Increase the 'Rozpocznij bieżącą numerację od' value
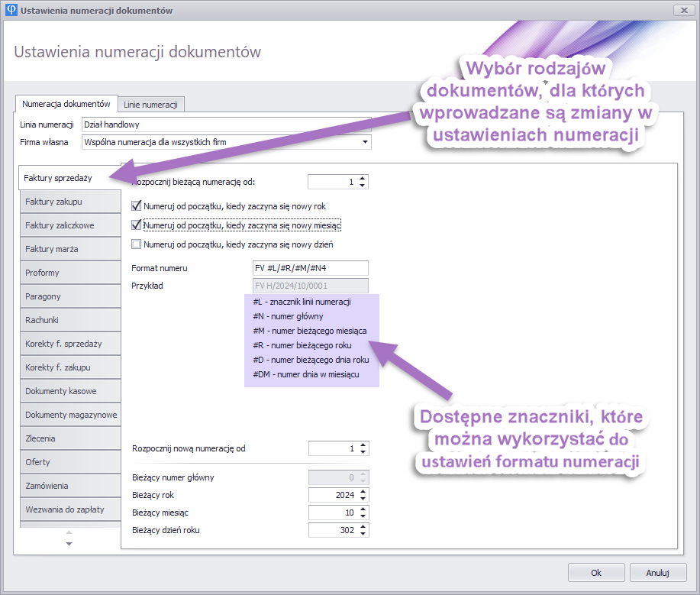Image resolution: width=700 pixels, height=595 pixels. (363, 179)
